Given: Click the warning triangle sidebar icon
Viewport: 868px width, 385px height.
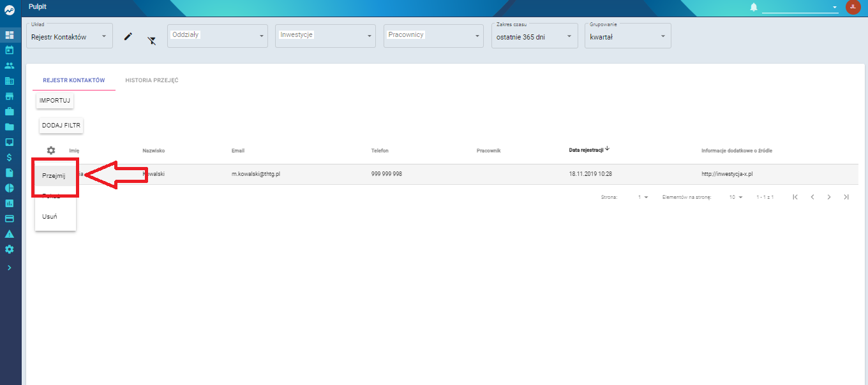Looking at the screenshot, I should click(10, 234).
